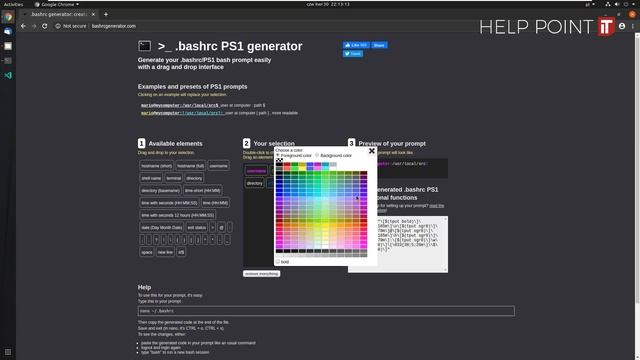Click the Facebook Like button
The height and width of the screenshot is (360, 640).
(356, 45)
